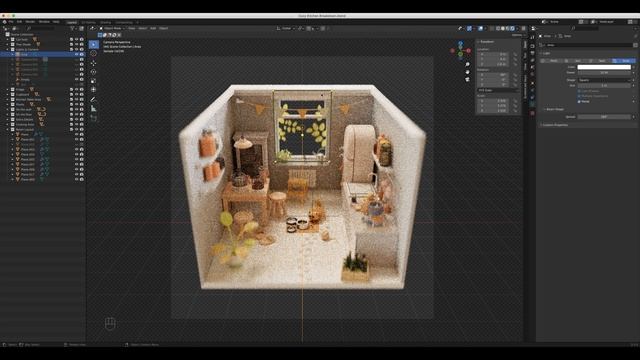Image resolution: width=640 pixels, height=360 pixels.
Task: Select the Select Box tool
Action: coord(93,44)
